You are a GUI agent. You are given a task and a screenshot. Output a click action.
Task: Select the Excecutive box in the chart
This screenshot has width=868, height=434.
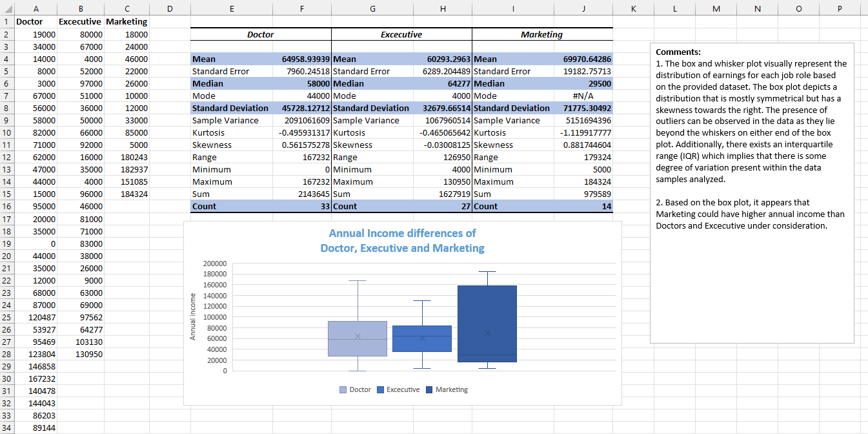pos(422,338)
